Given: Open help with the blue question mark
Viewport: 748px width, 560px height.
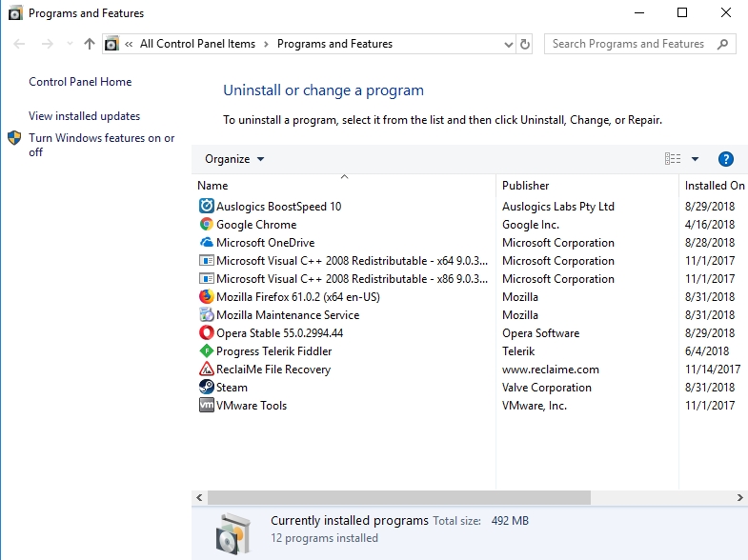Looking at the screenshot, I should point(725,159).
